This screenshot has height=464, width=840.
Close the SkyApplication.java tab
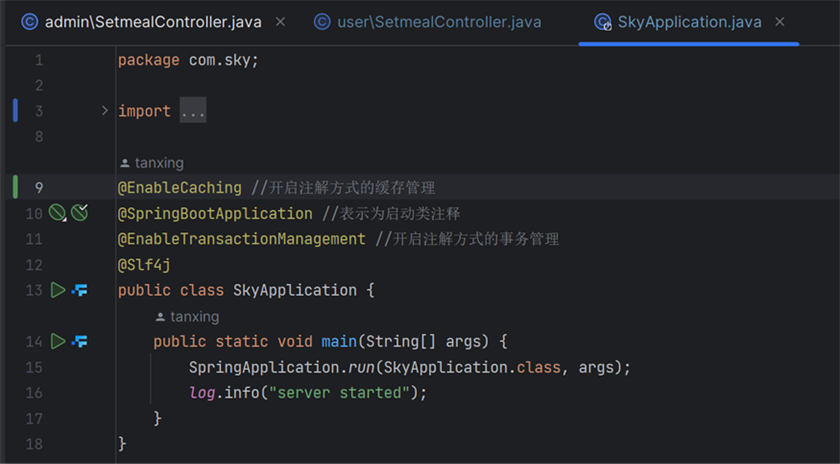(x=780, y=22)
